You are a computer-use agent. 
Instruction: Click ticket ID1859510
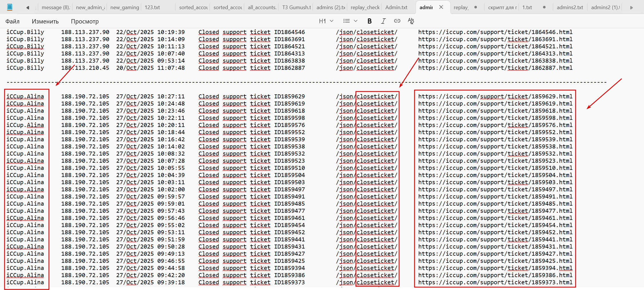[x=290, y=168]
